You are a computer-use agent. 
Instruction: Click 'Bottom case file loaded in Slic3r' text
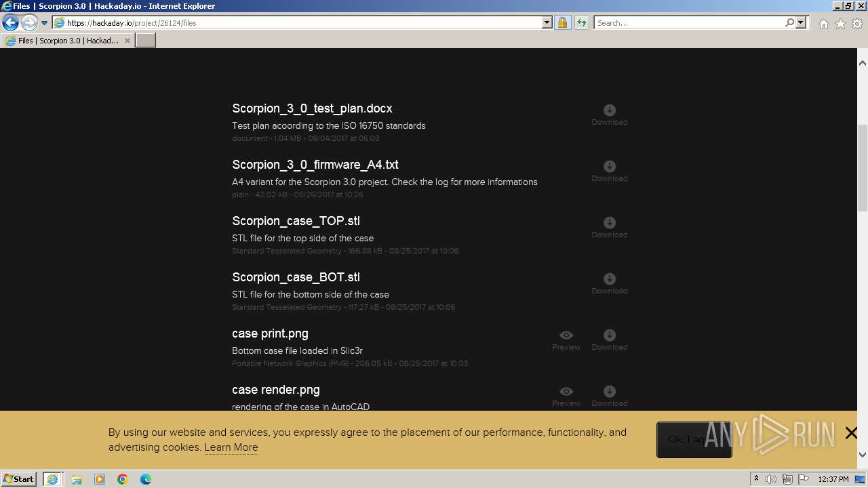(x=297, y=350)
